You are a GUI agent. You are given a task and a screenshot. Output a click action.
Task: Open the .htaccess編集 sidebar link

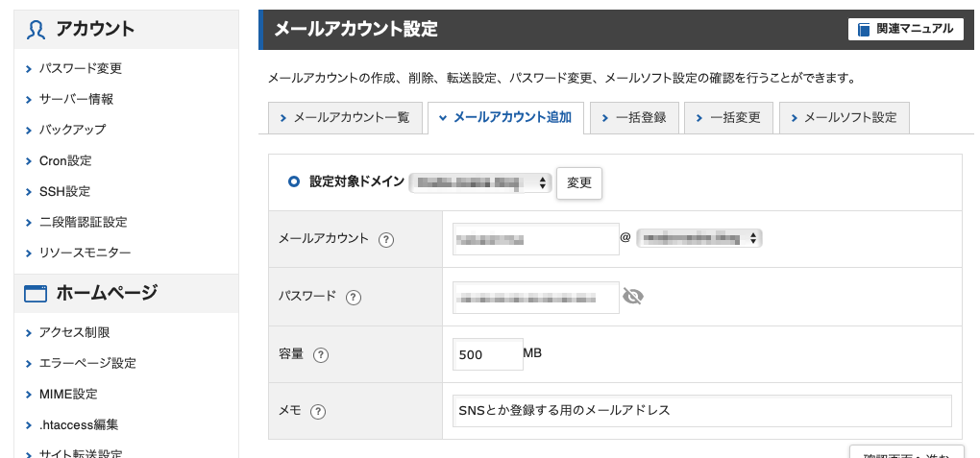tap(79, 425)
